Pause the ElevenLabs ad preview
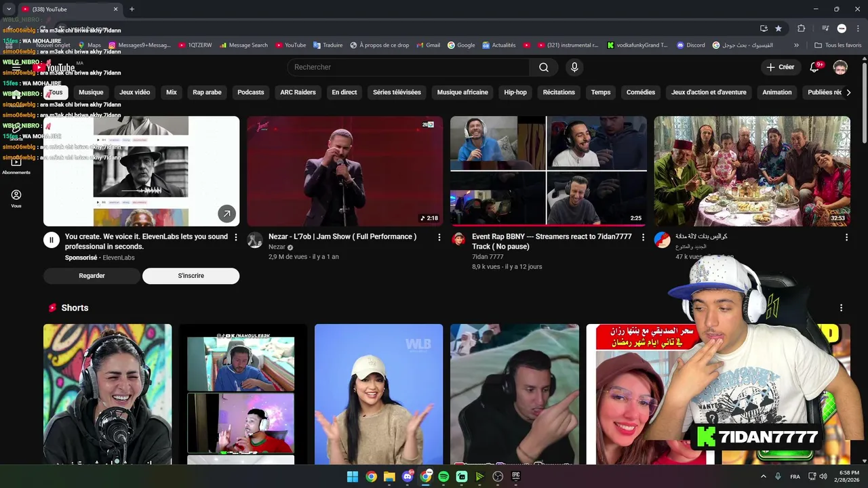The height and width of the screenshot is (488, 868). click(x=52, y=240)
